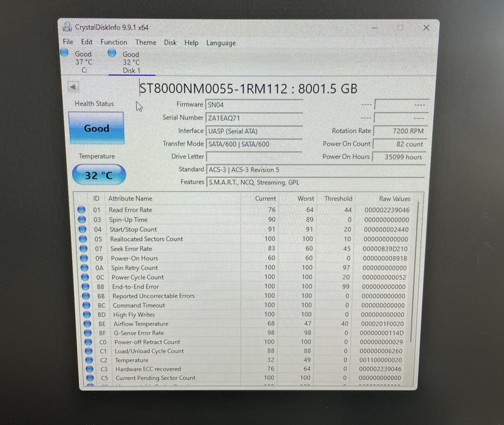Open the Language menu
This screenshot has height=425, width=504.
coord(221,43)
